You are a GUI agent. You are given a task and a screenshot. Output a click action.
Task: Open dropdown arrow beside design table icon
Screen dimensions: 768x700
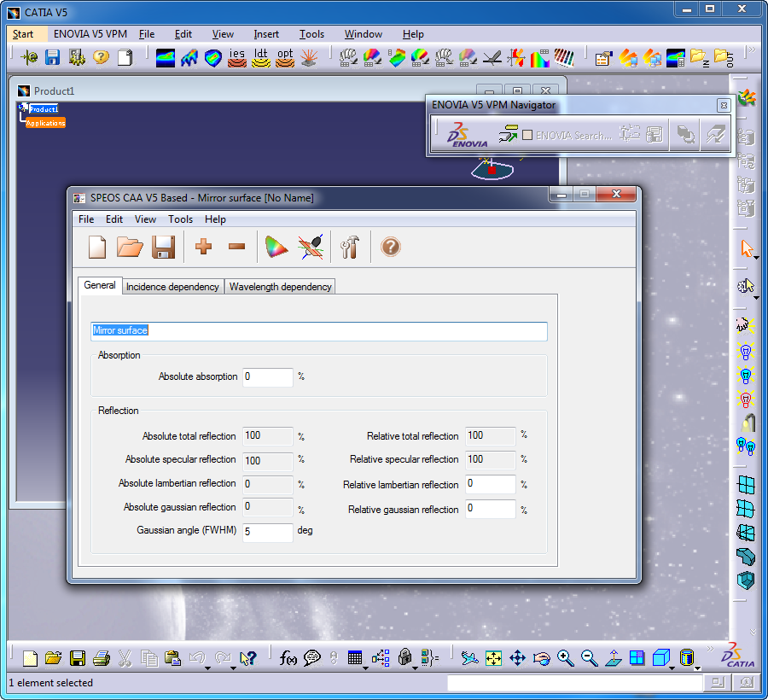coord(365,668)
